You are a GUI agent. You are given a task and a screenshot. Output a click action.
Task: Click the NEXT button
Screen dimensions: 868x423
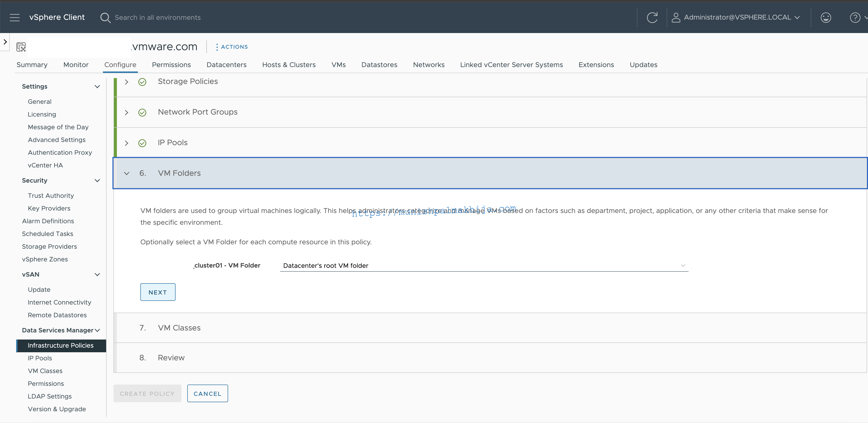coord(158,292)
